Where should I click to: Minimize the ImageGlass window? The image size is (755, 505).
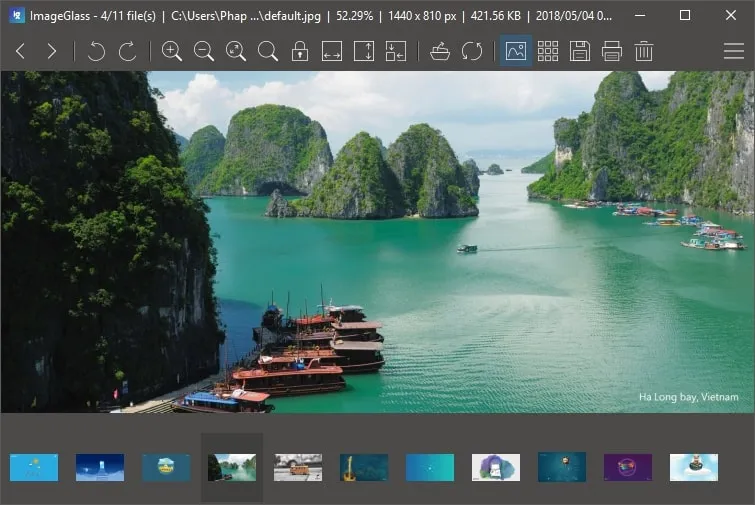pyautogui.click(x=640, y=15)
